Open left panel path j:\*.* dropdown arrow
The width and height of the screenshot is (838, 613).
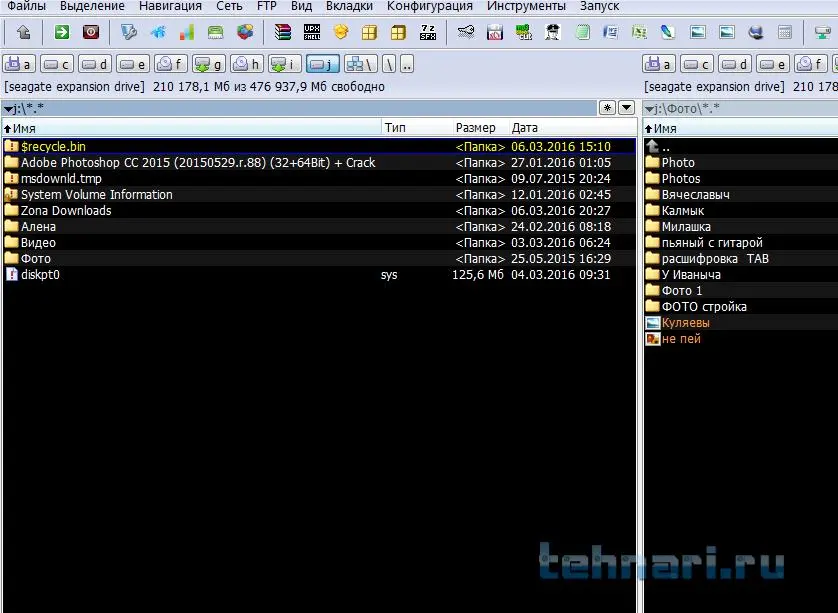tap(8, 109)
